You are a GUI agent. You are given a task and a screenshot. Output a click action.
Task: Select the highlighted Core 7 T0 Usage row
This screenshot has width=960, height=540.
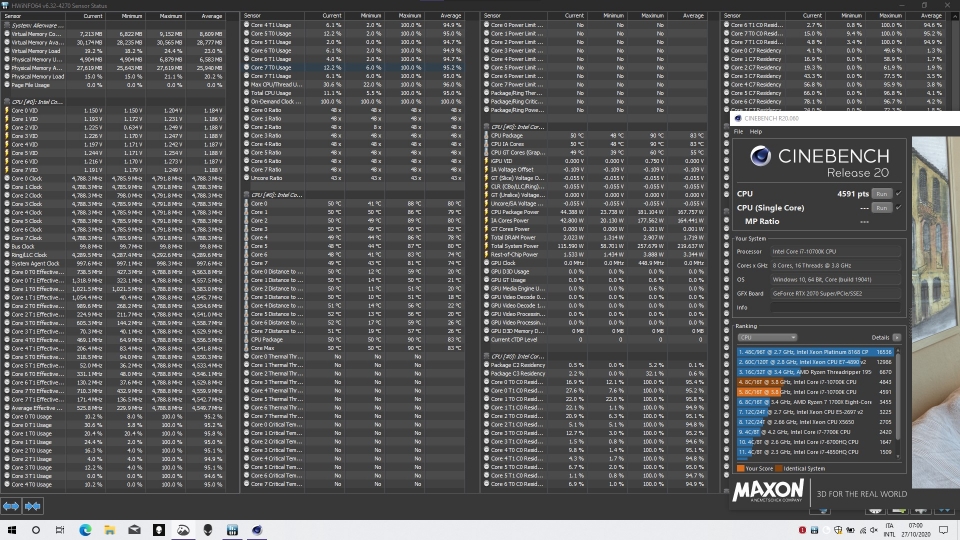click(353, 67)
